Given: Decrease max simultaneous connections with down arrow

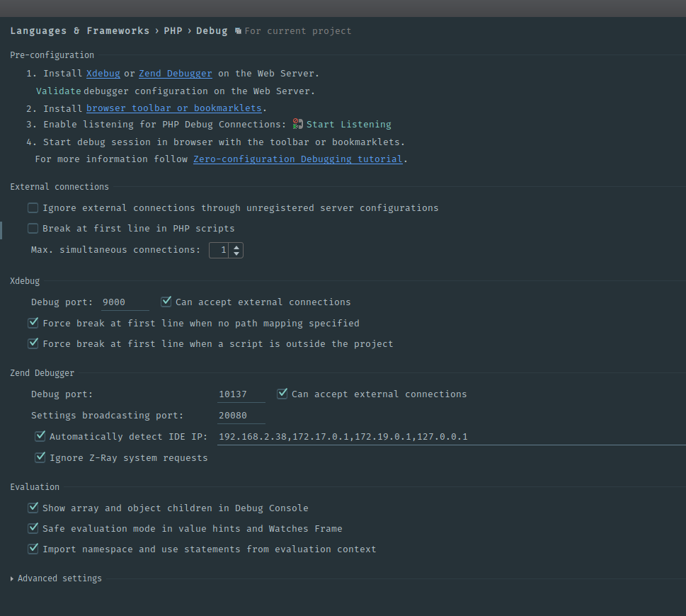Looking at the screenshot, I should click(236, 253).
